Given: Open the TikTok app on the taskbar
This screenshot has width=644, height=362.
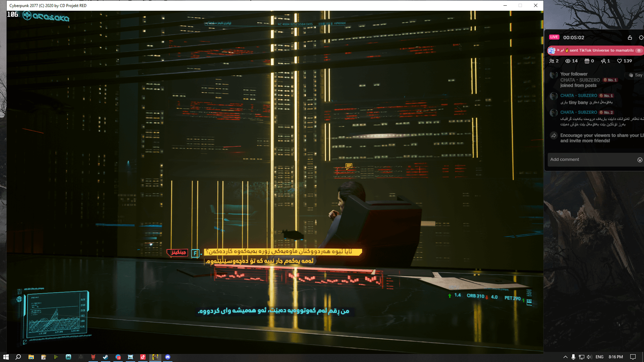Looking at the screenshot, I should pyautogui.click(x=143, y=357).
